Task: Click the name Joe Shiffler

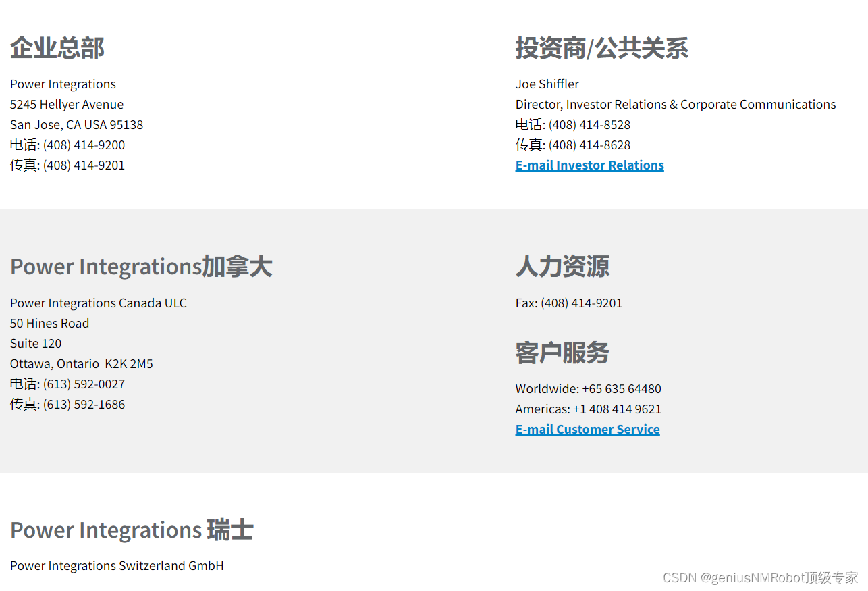Action: 547,84
